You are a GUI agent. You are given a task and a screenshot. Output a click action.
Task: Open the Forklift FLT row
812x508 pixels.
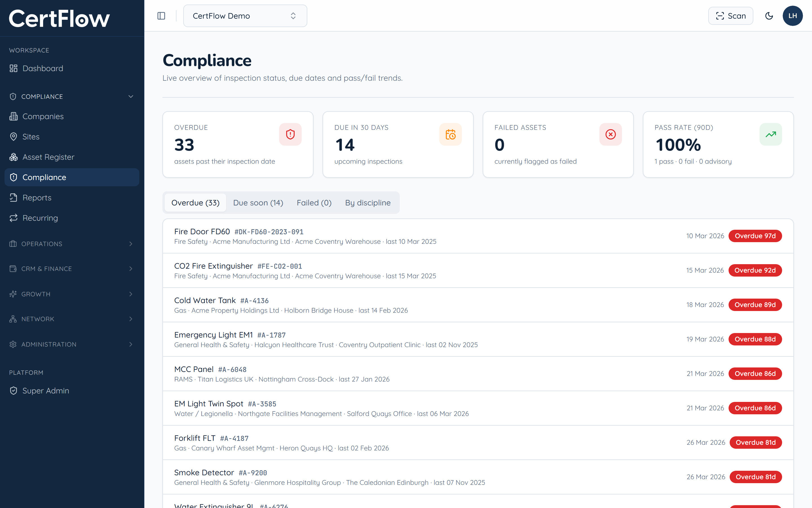tap(478, 443)
